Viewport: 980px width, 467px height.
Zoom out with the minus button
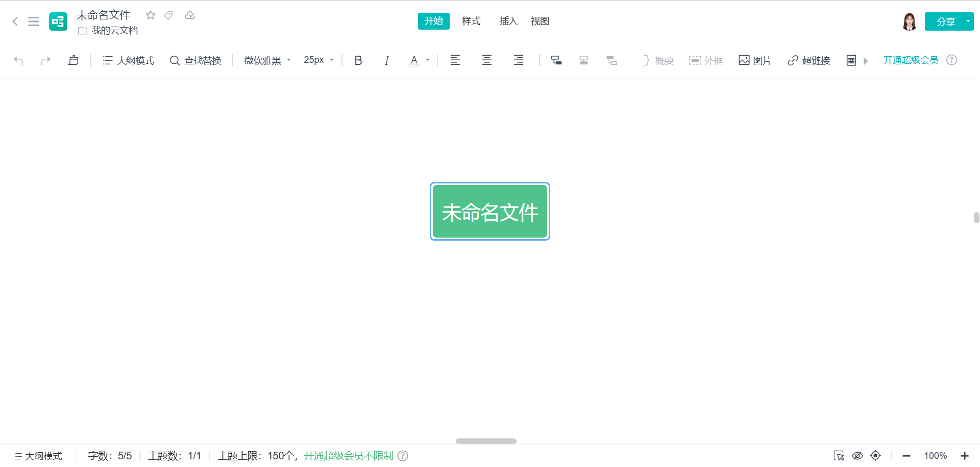pos(906,456)
